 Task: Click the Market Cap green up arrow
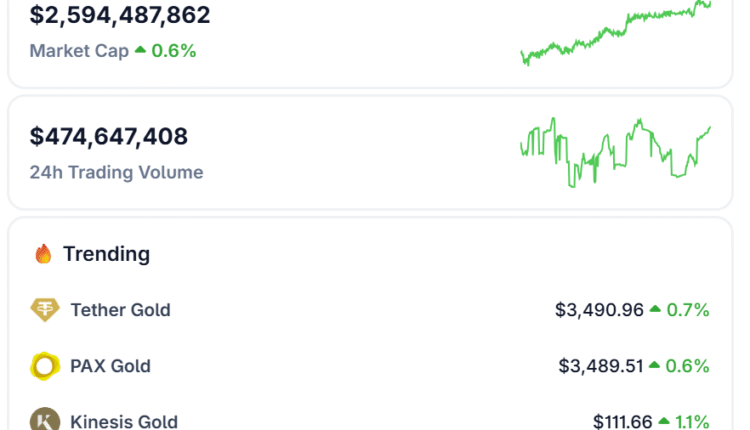coord(141,49)
